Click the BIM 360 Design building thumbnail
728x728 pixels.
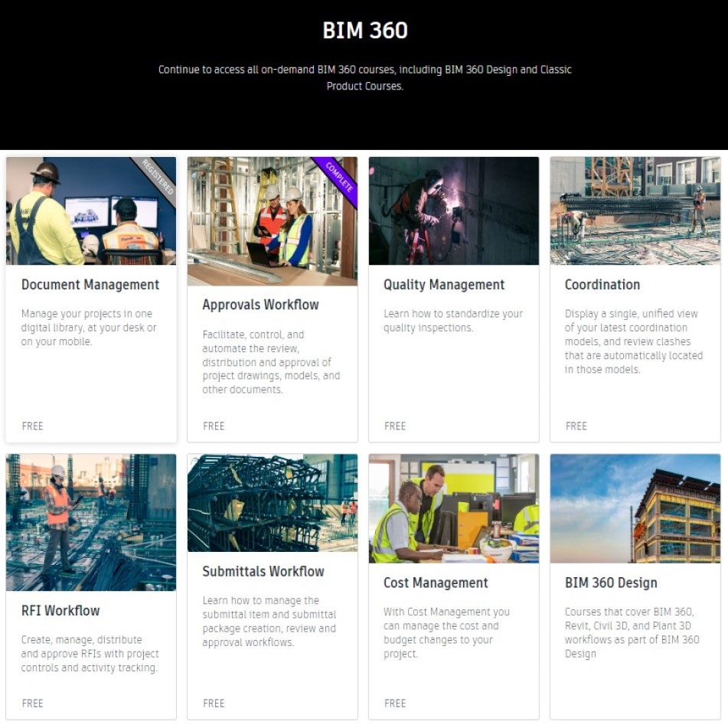(x=635, y=508)
